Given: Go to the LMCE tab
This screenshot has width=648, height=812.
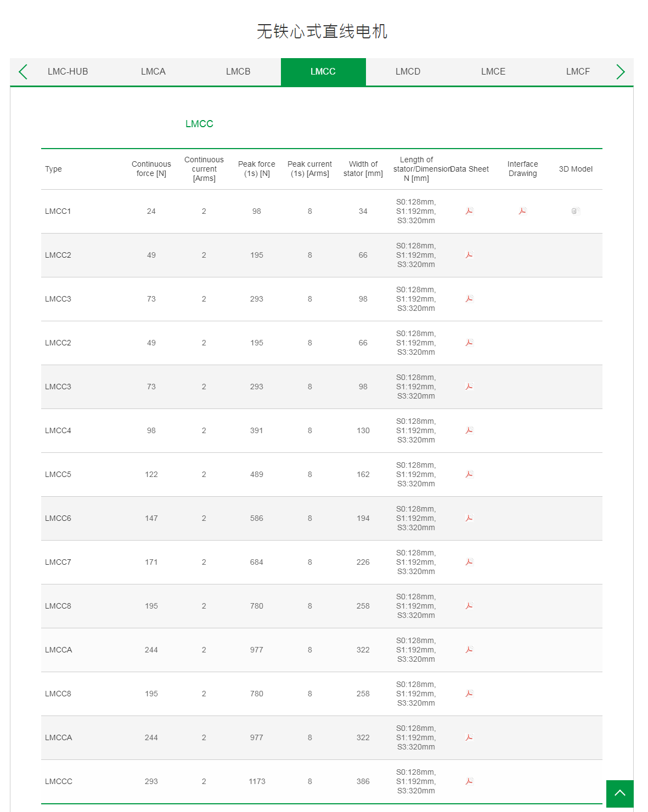Looking at the screenshot, I should pyautogui.click(x=493, y=72).
